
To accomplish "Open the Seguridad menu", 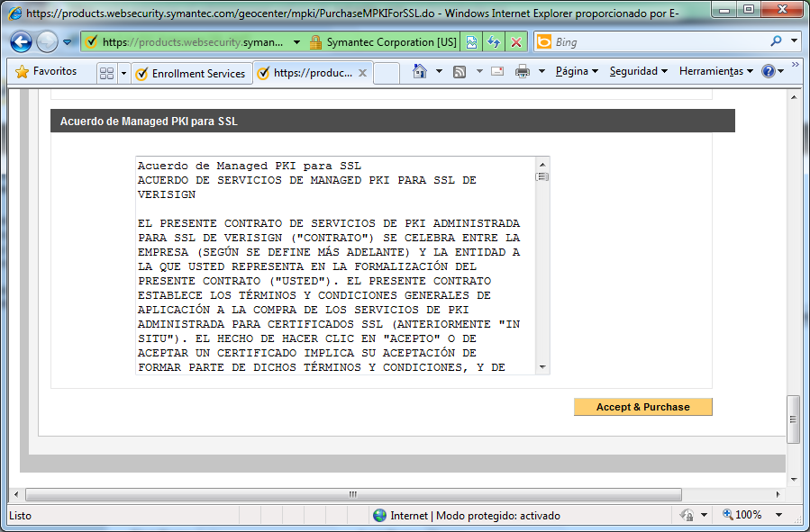I will point(638,72).
